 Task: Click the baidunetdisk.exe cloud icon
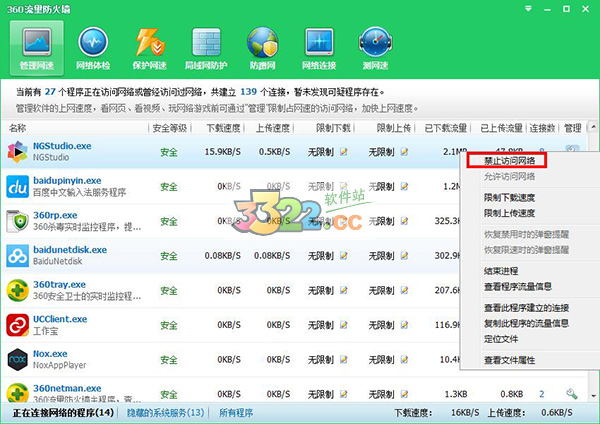click(18, 256)
